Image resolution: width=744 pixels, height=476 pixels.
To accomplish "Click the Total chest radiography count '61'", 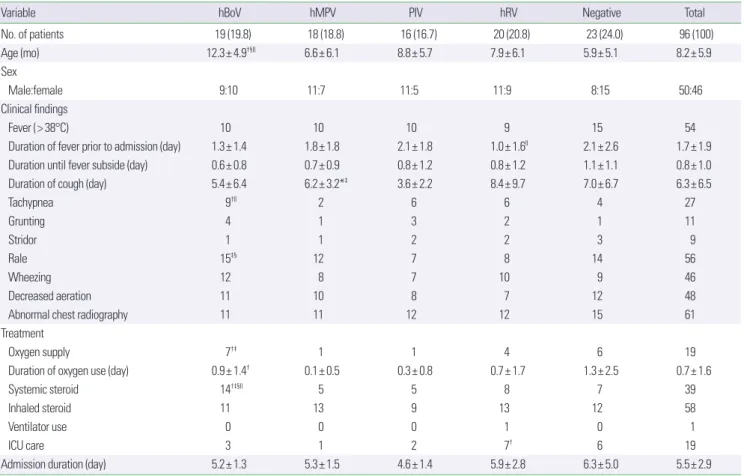I will (x=689, y=315).
